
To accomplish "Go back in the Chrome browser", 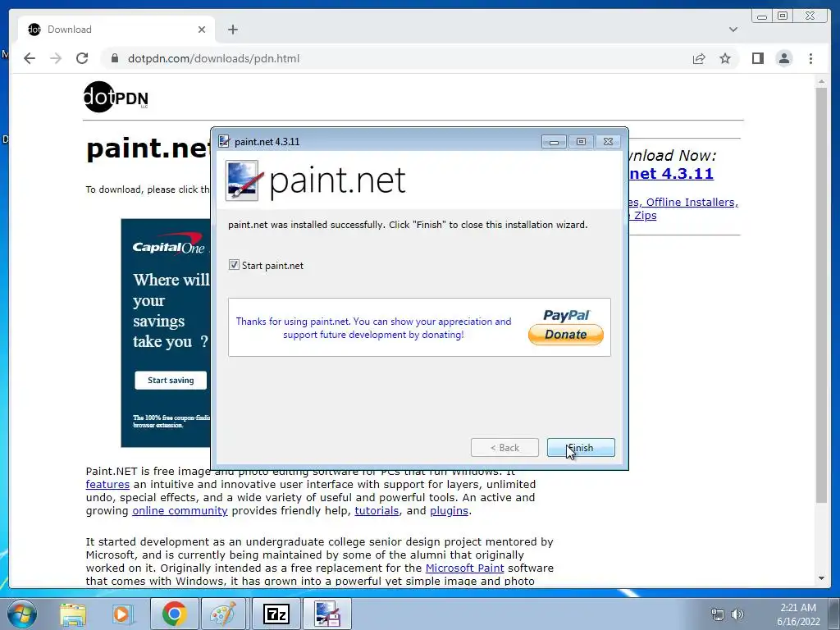I will click(x=30, y=58).
